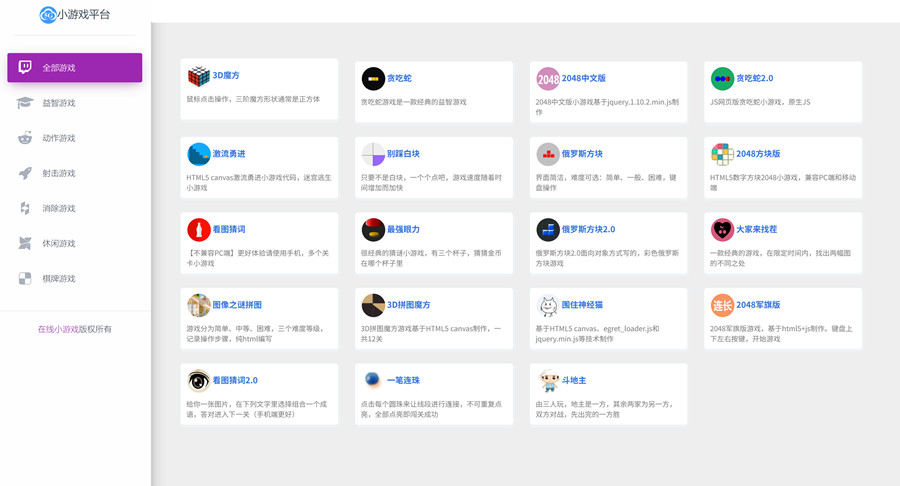Screen dimensions: 900x486
Task: Click the 围住神经猫 cat icon
Action: [x=548, y=305]
